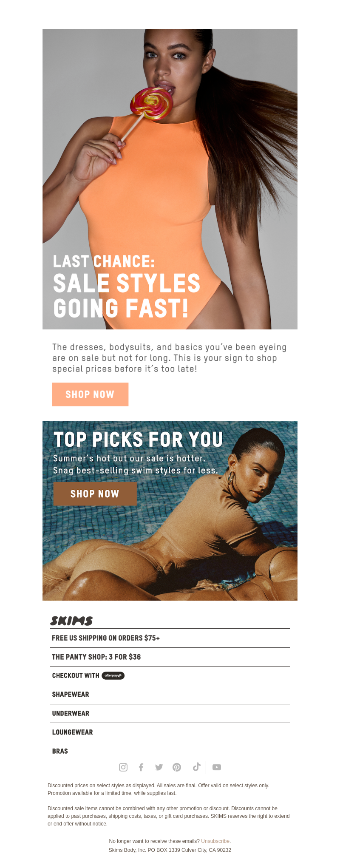Open the Pinterest social icon
Viewport: 340px width, 868px height.
(177, 767)
